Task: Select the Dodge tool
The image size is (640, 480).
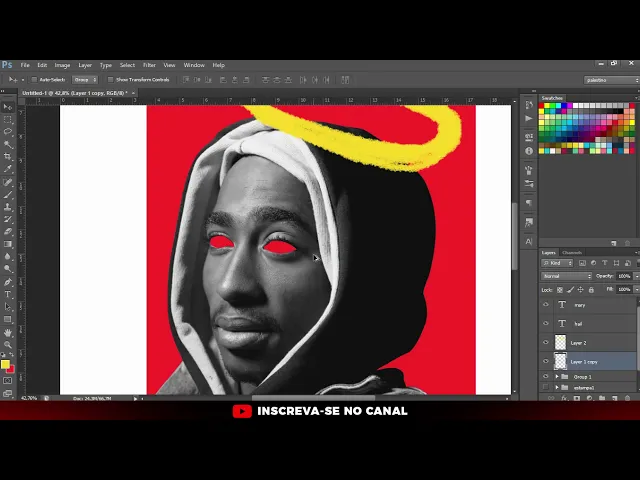Action: (x=8, y=269)
